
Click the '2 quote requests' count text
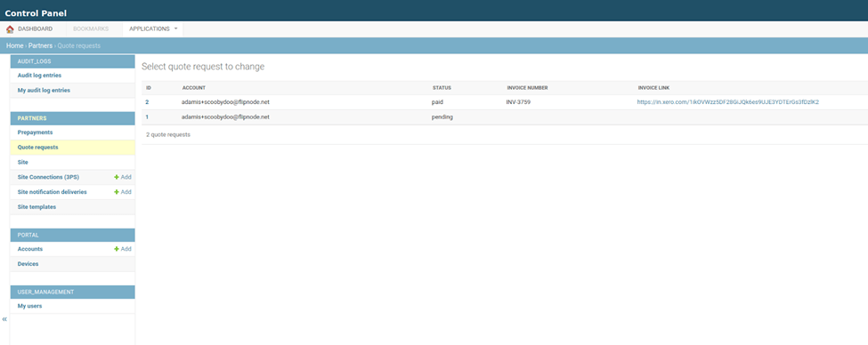(168, 135)
